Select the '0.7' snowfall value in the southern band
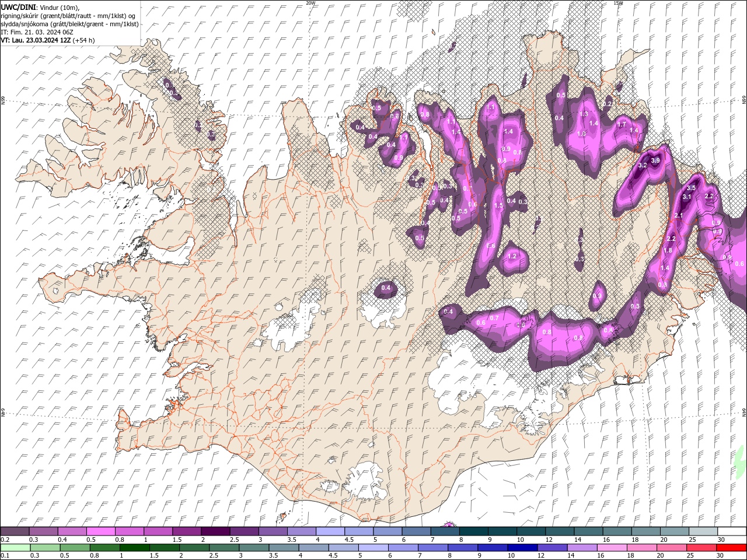 (494, 318)
